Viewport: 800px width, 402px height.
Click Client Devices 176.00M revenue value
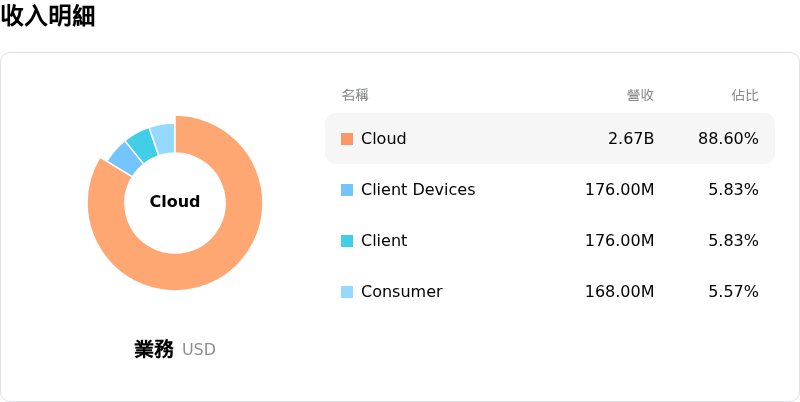(619, 190)
